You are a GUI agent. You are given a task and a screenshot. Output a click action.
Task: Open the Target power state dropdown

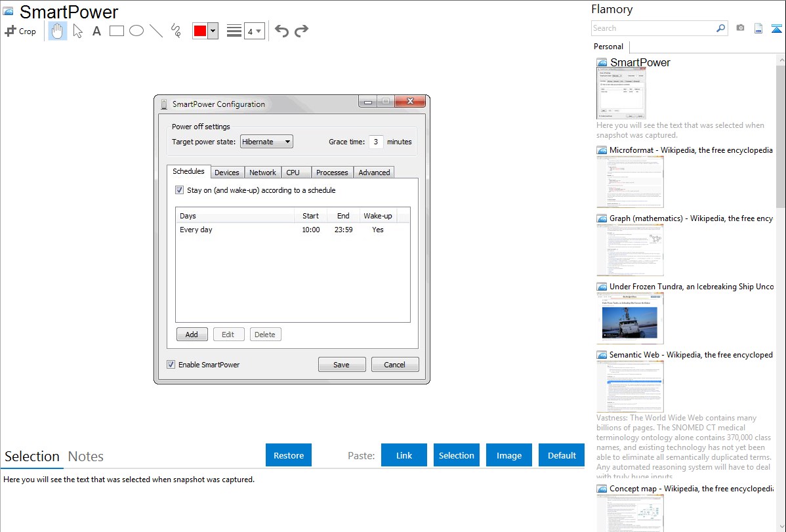266,142
